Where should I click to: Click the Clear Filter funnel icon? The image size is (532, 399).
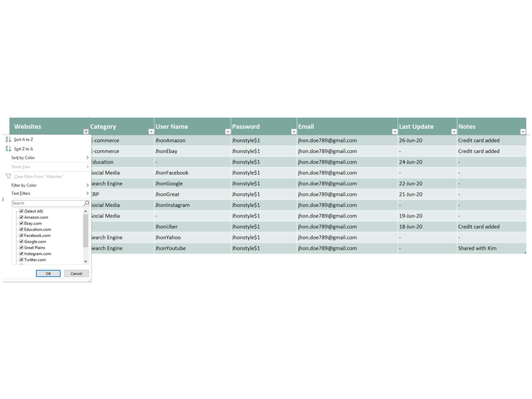point(8,177)
